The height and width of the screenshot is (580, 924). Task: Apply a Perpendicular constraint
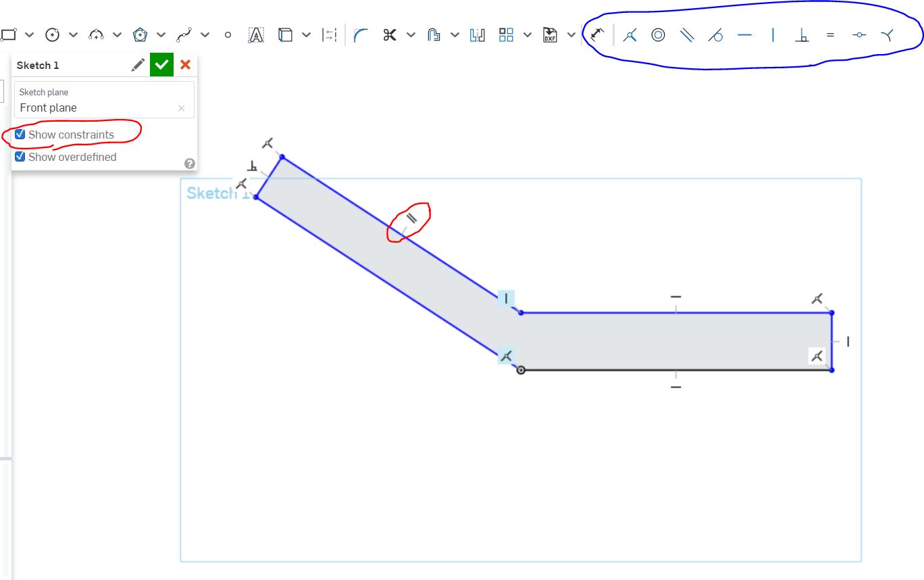802,35
